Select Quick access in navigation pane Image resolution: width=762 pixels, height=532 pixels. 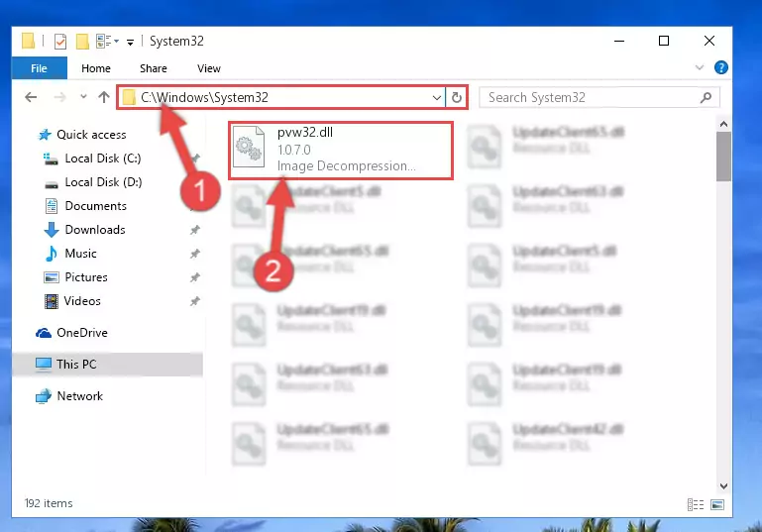pos(91,135)
